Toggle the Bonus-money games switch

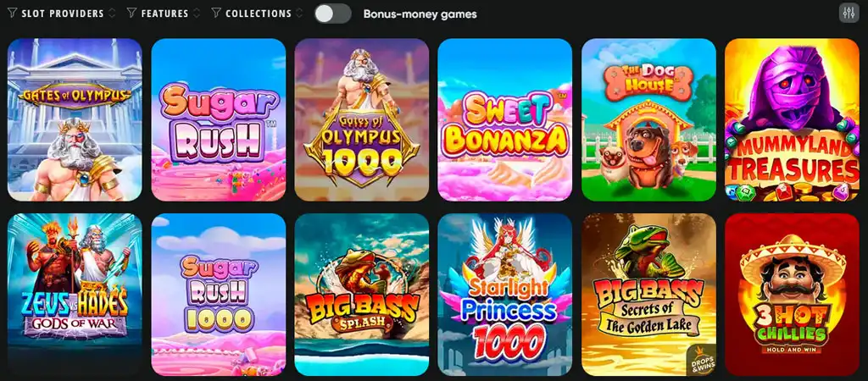[x=332, y=14]
